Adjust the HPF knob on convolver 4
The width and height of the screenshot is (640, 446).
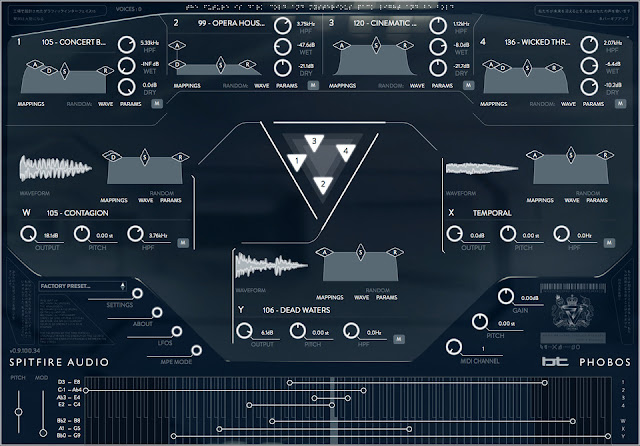click(589, 44)
